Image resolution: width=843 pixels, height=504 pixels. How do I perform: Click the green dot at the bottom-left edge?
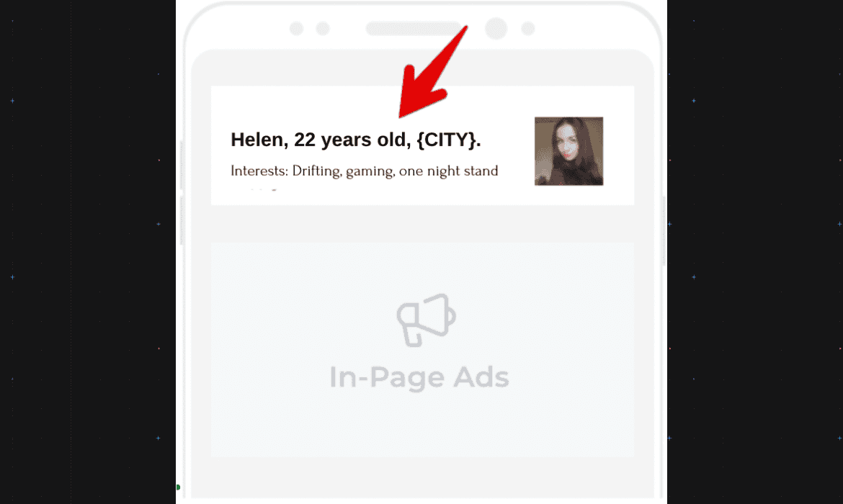[x=178, y=487]
